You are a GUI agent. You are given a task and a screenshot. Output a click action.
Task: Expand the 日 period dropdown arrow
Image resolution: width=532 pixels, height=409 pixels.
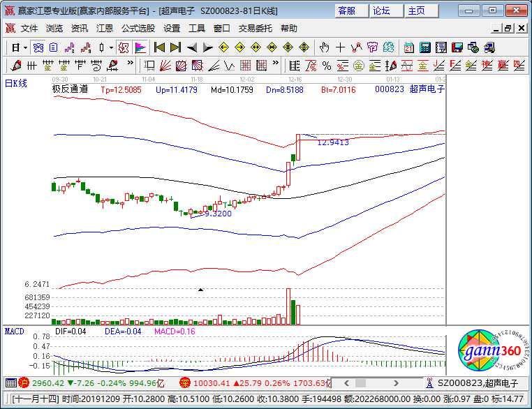25,48
